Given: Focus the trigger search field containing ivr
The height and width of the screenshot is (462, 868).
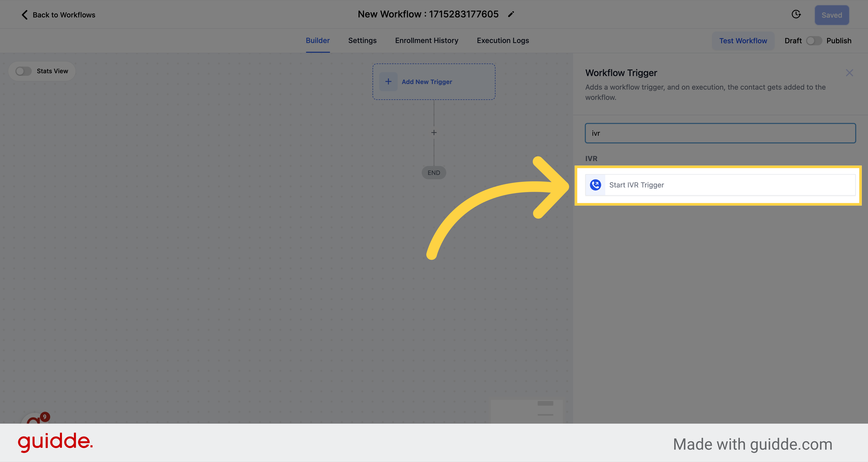Looking at the screenshot, I should point(720,133).
